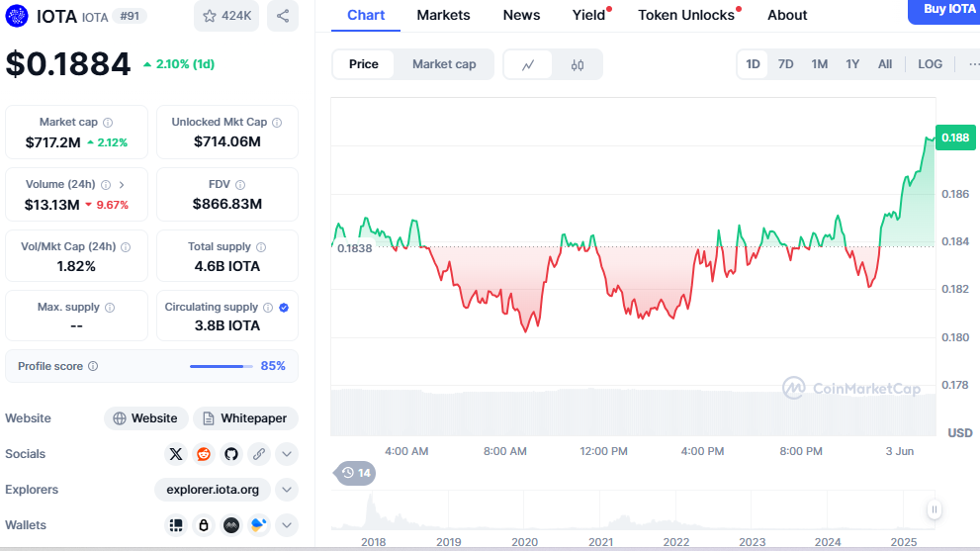This screenshot has height=551, width=980.
Task: Visit the IOTA Website link
Action: coord(145,418)
